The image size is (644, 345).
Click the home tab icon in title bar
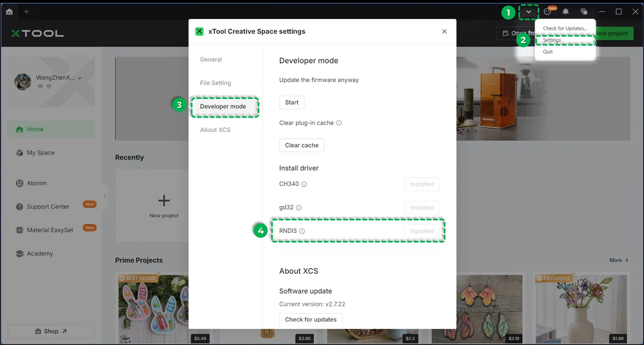click(x=9, y=11)
